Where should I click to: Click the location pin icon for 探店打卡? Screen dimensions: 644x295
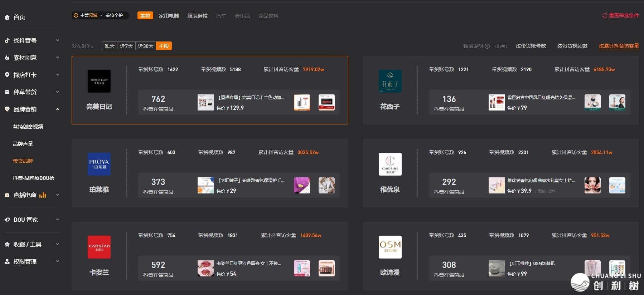click(x=7, y=75)
